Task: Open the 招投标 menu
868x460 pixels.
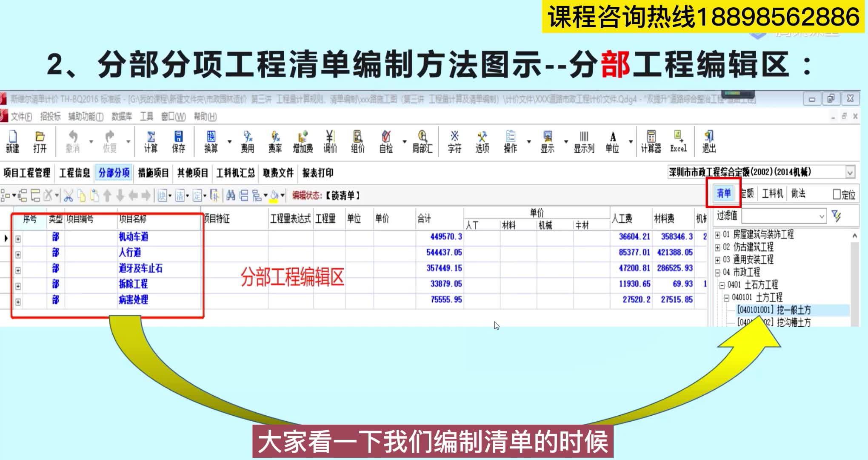Action: 50,116
